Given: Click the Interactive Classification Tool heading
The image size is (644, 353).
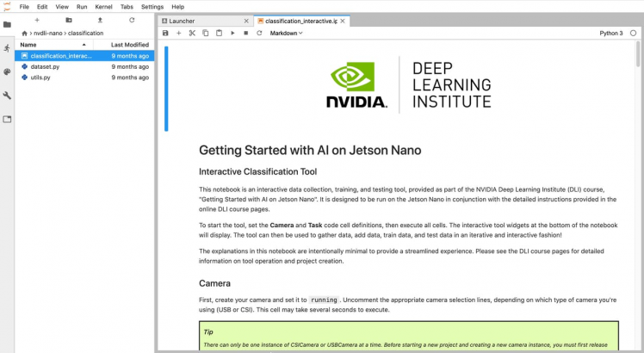Looking at the screenshot, I should pos(258,172).
